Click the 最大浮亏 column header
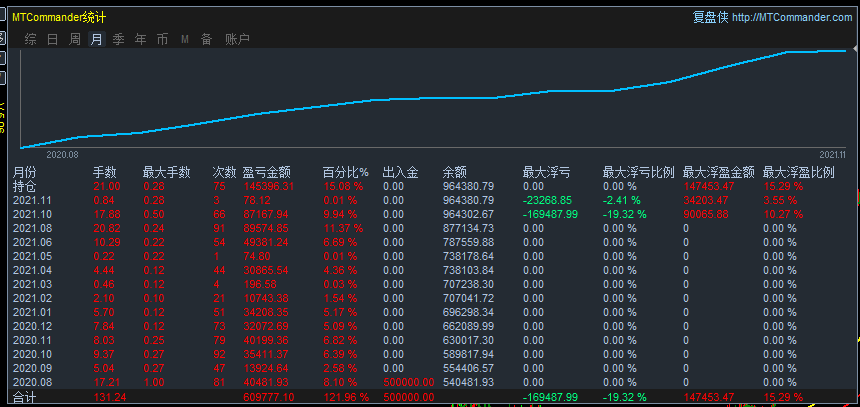860x407 pixels. pyautogui.click(x=546, y=172)
